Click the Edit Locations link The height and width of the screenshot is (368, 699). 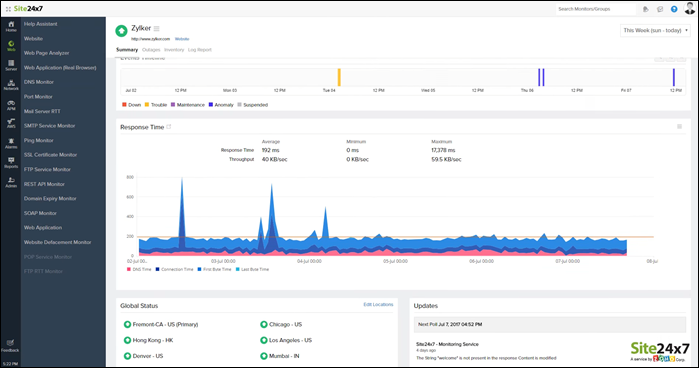pos(378,305)
